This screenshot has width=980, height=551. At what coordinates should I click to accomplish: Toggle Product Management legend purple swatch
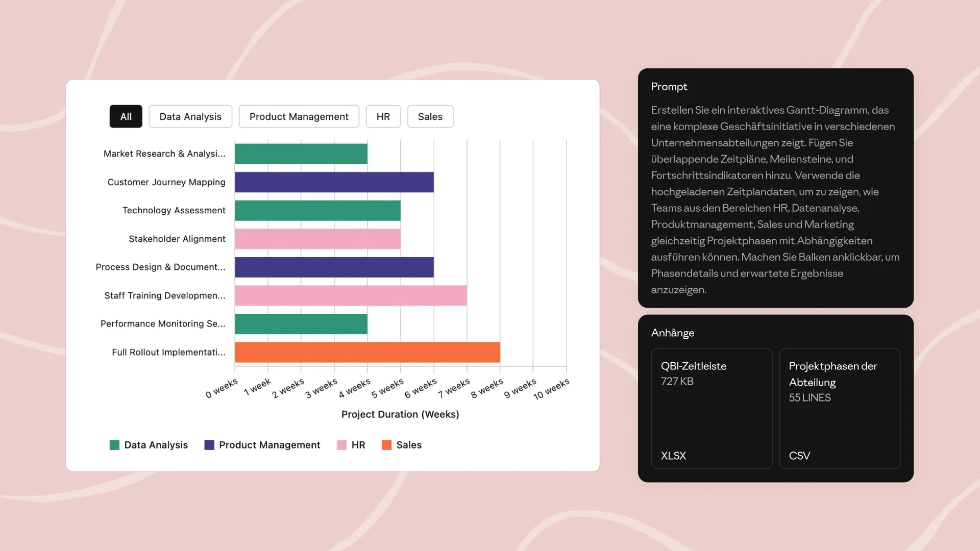(209, 445)
